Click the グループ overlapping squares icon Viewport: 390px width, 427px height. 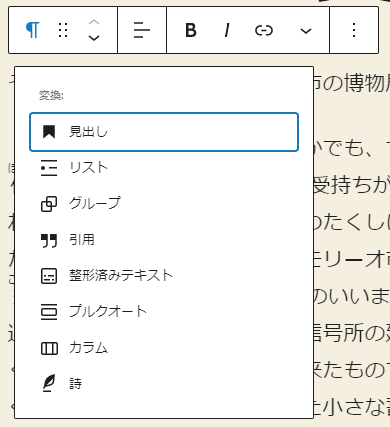(x=49, y=204)
